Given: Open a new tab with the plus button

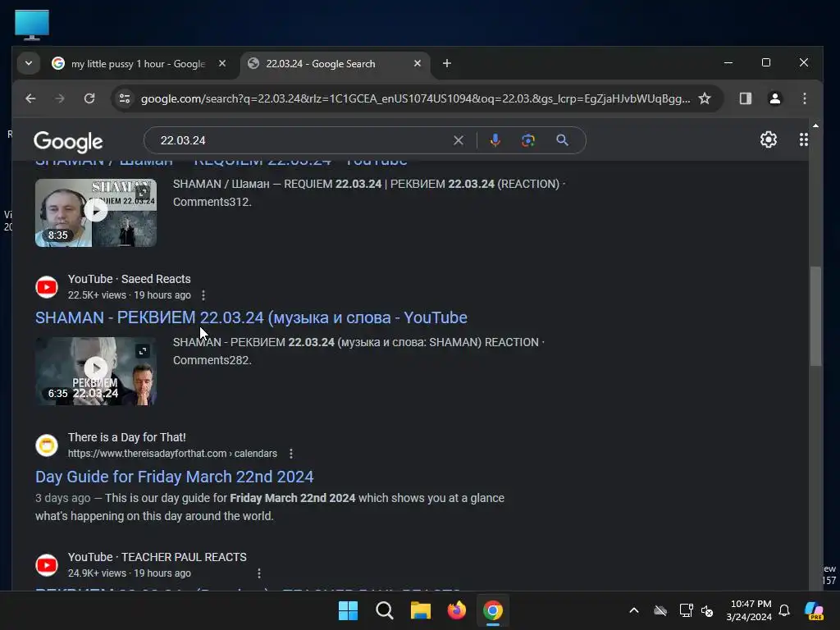Looking at the screenshot, I should tap(447, 63).
